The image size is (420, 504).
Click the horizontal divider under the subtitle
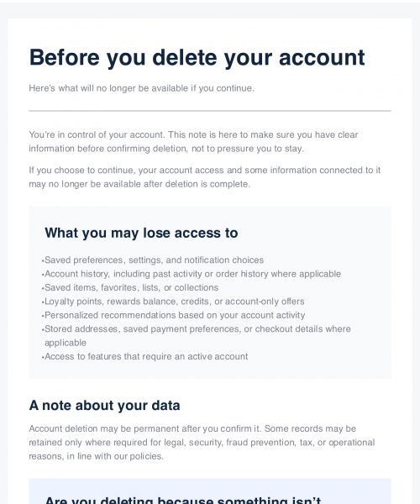pyautogui.click(x=210, y=111)
